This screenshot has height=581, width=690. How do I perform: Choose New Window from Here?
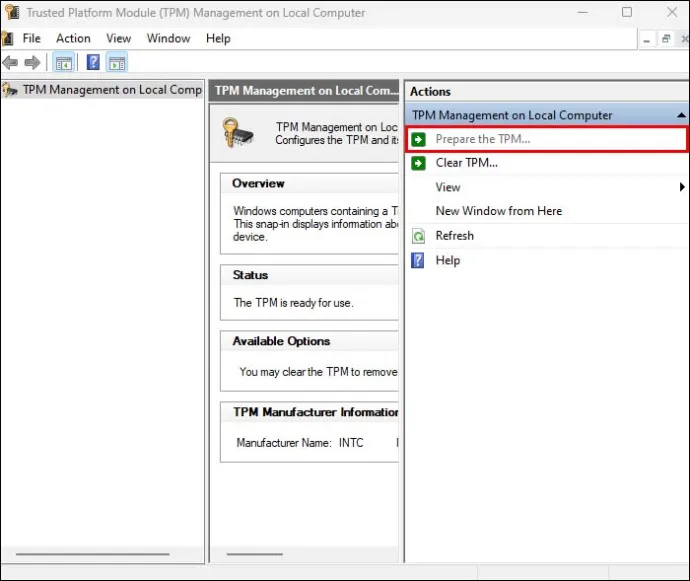499,211
